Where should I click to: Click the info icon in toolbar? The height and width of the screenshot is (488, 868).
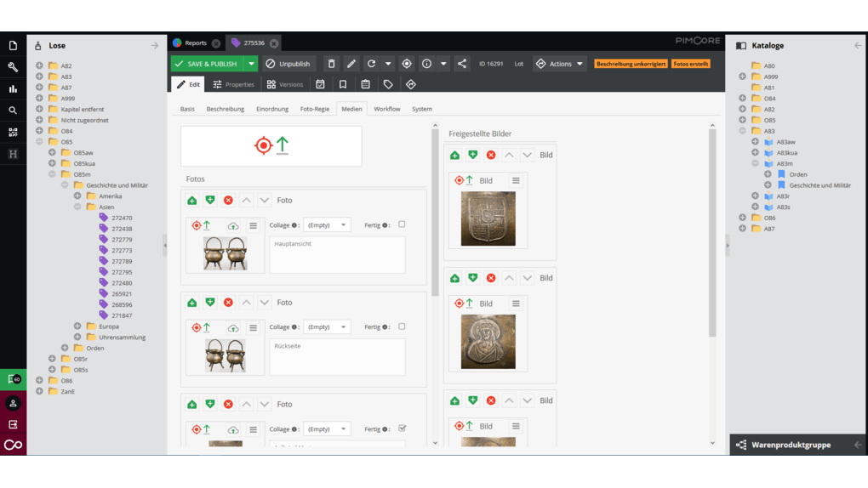(x=426, y=64)
